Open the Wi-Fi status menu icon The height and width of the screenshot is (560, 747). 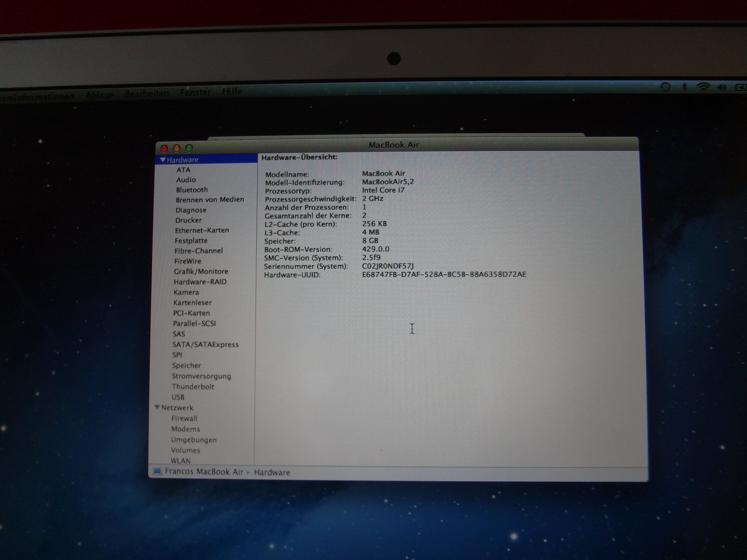point(703,87)
